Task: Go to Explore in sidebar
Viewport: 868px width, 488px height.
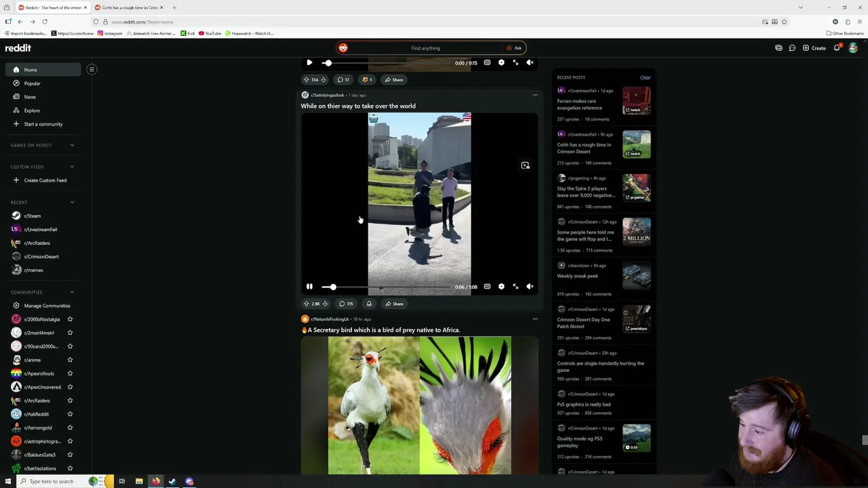Action: 43,110
